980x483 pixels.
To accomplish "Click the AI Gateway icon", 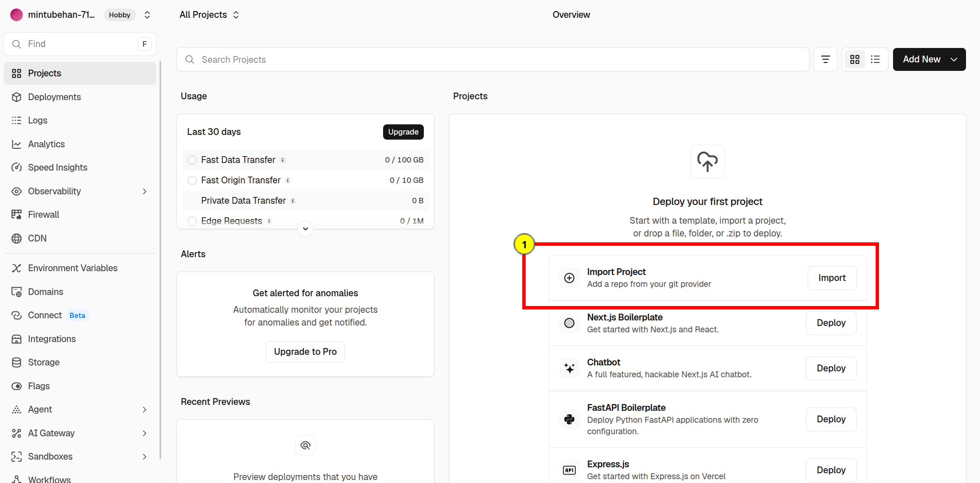I will click(17, 433).
